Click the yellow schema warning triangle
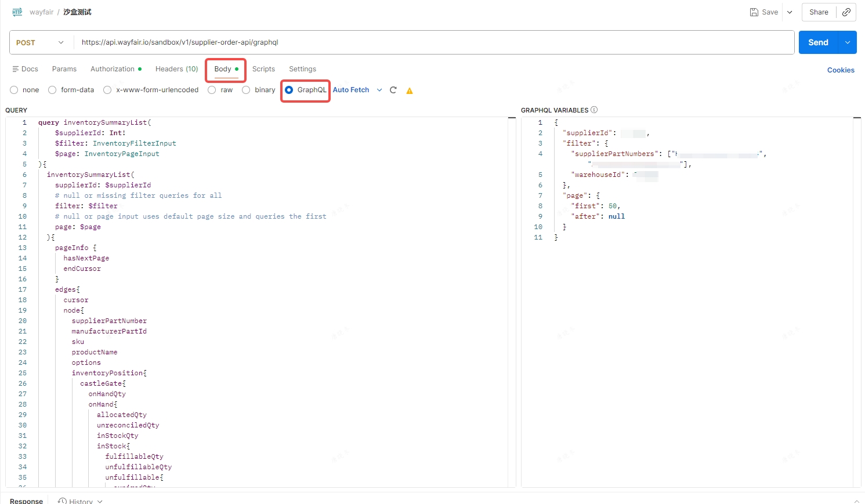The image size is (865, 504). 410,90
